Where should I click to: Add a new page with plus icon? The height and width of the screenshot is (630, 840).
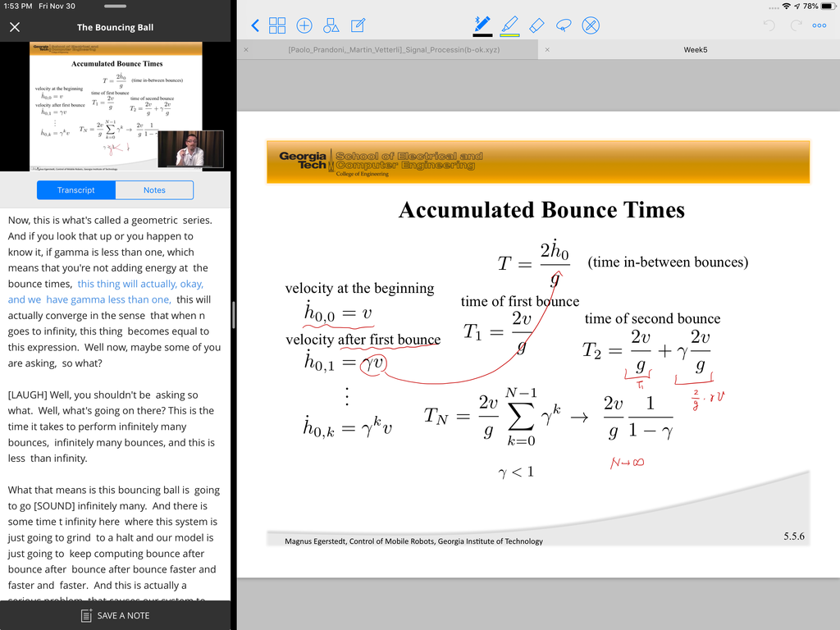[304, 25]
